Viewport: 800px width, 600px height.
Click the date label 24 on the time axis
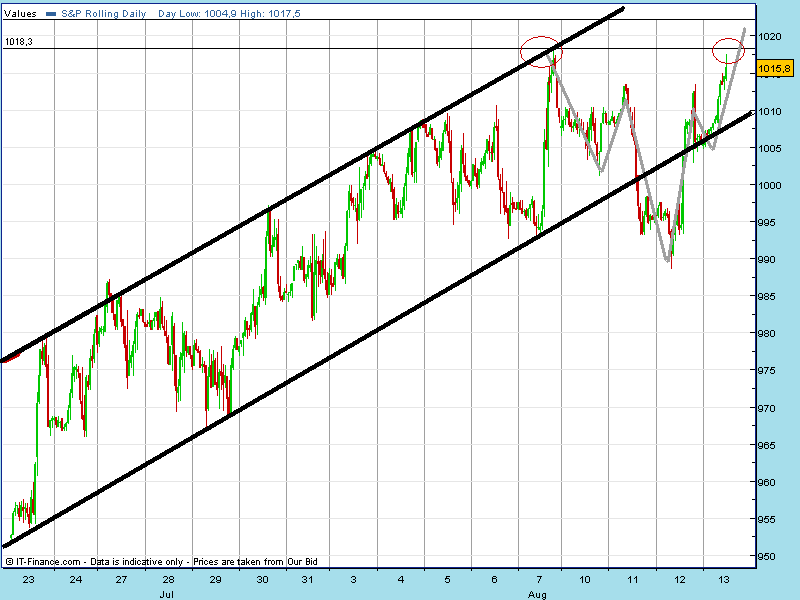tap(76, 580)
